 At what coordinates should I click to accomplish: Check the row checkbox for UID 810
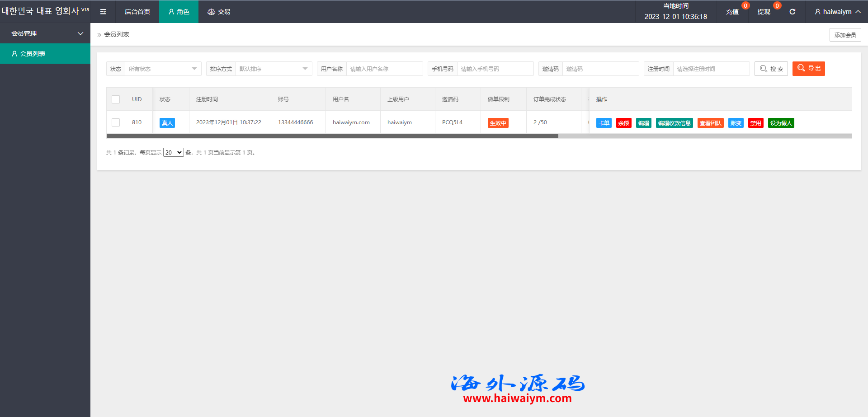click(116, 122)
